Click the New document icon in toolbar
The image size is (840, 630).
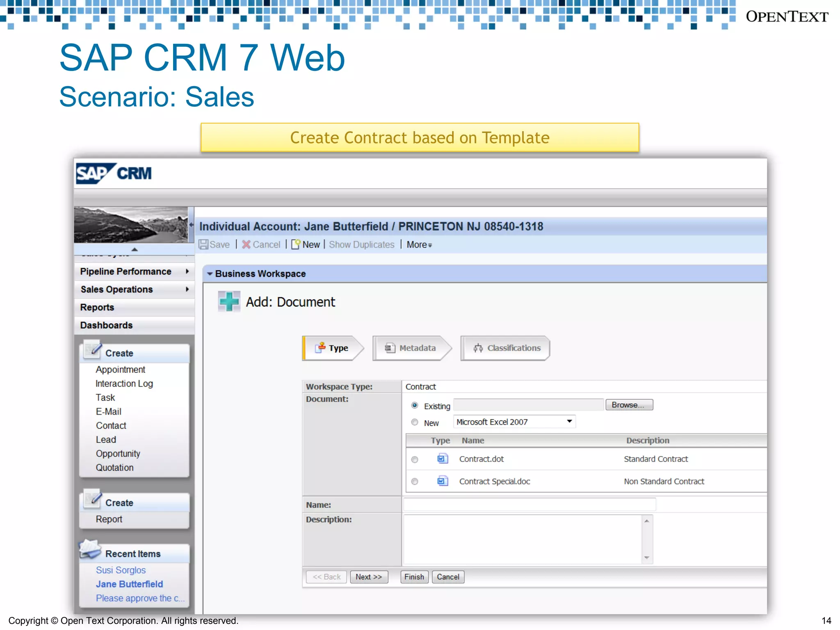pyautogui.click(x=296, y=244)
